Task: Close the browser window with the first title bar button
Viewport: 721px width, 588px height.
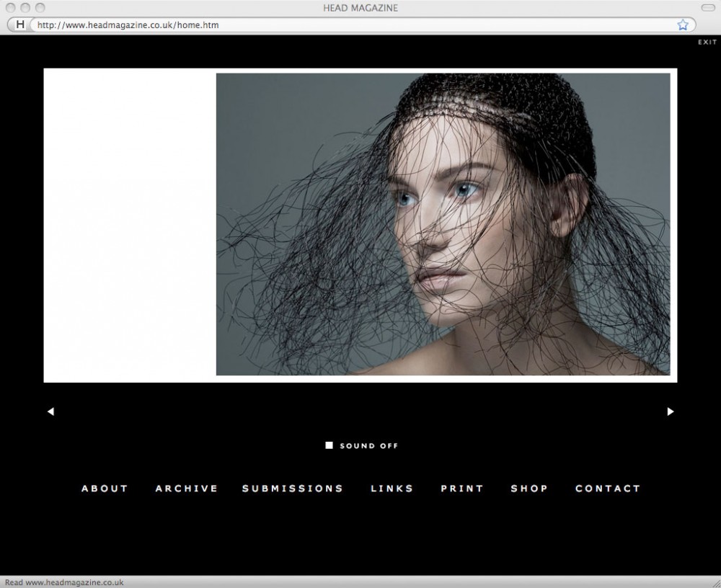Action: coord(11,8)
